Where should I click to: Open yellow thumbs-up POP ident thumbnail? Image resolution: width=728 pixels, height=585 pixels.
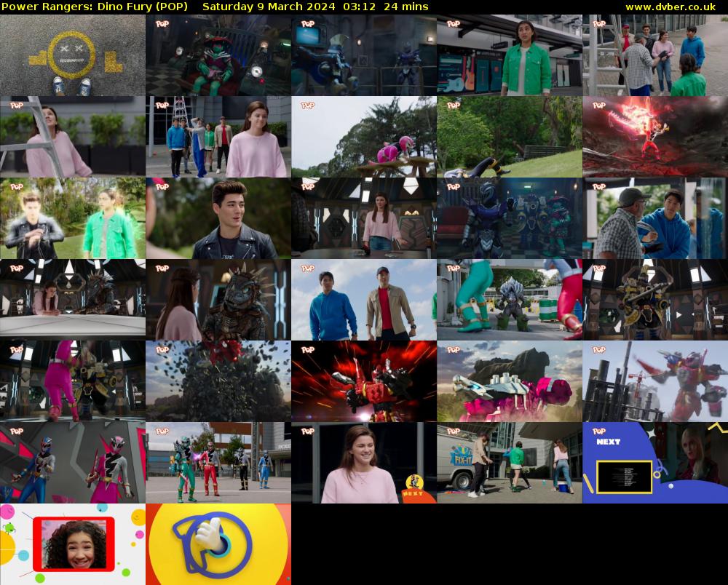pos(218,544)
